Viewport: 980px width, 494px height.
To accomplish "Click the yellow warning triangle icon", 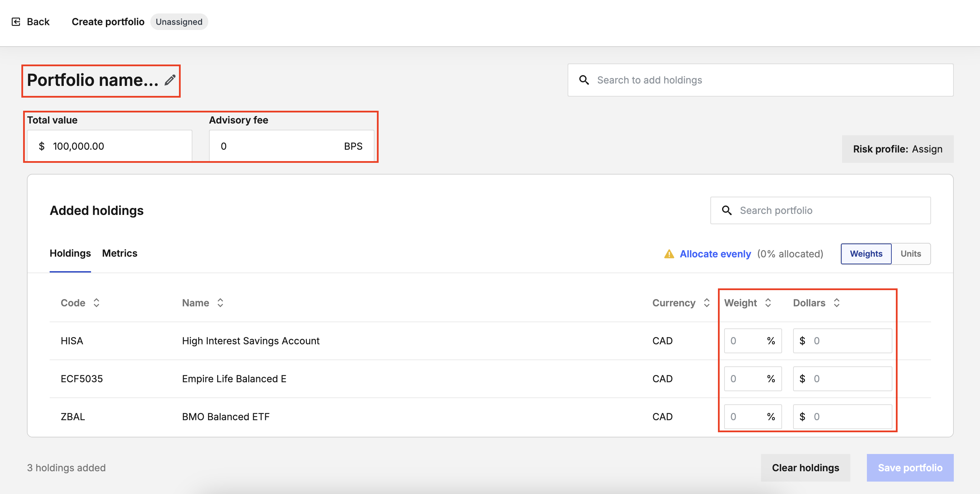I will 669,254.
